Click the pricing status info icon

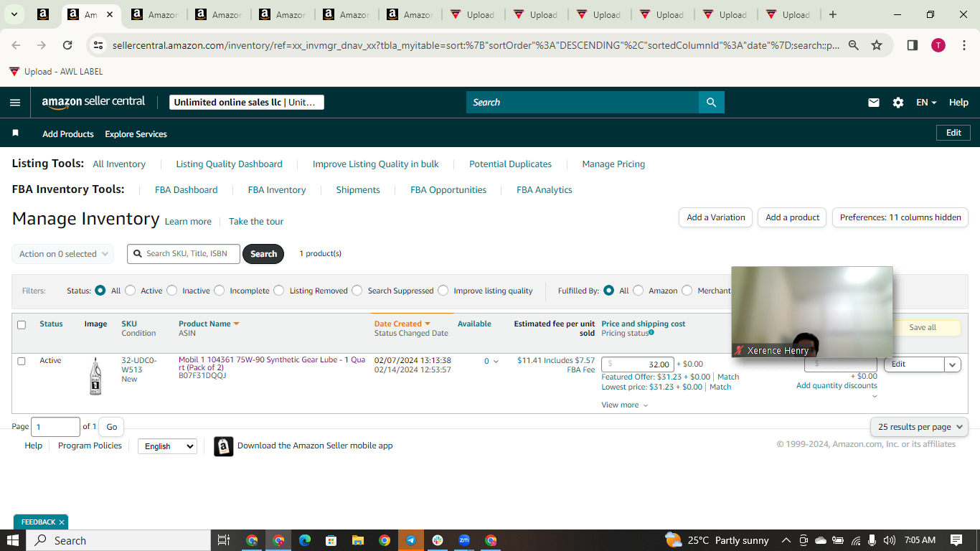click(x=651, y=333)
